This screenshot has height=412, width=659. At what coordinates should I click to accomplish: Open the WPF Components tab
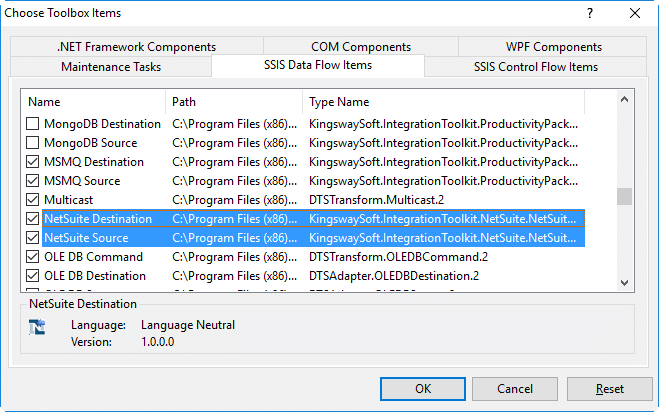click(554, 47)
